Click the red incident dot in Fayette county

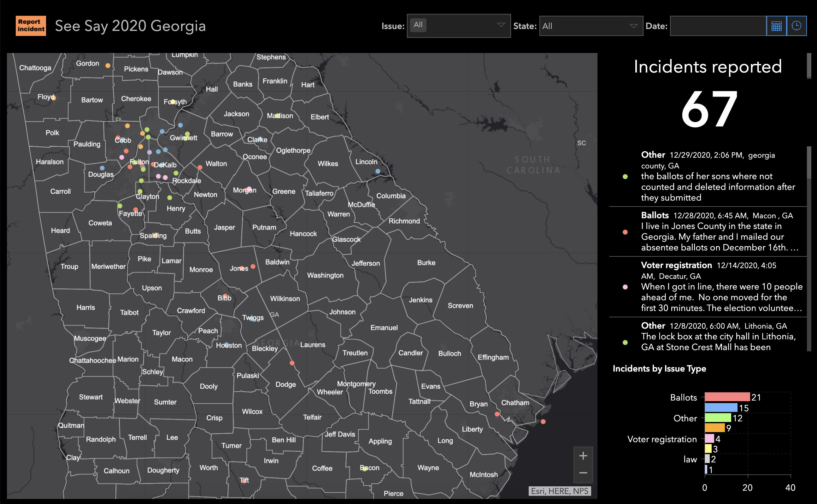(135, 210)
